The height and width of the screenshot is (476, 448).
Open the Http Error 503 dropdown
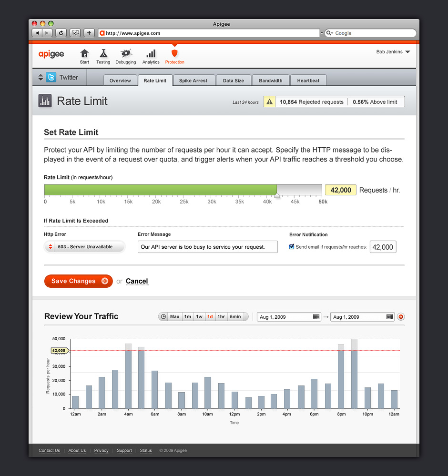pyautogui.click(x=84, y=247)
